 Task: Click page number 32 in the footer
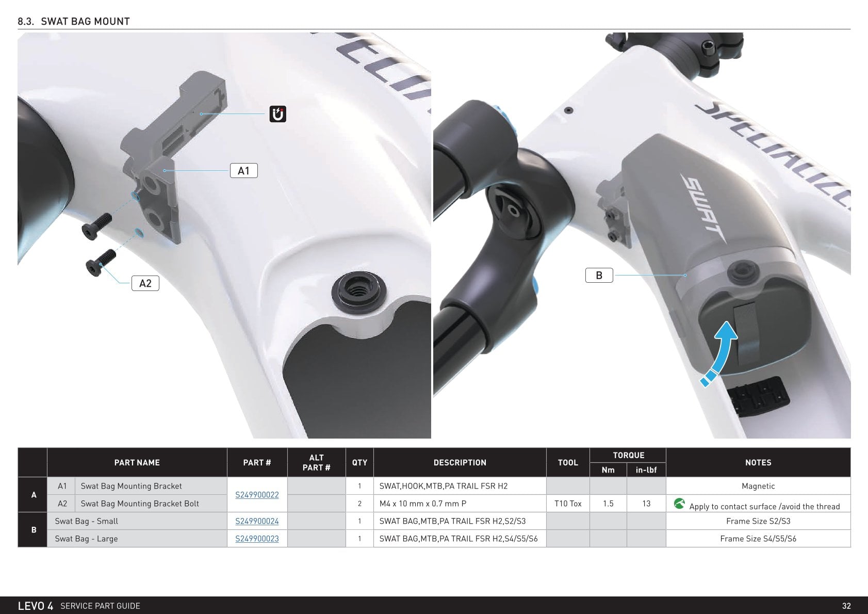(x=846, y=606)
